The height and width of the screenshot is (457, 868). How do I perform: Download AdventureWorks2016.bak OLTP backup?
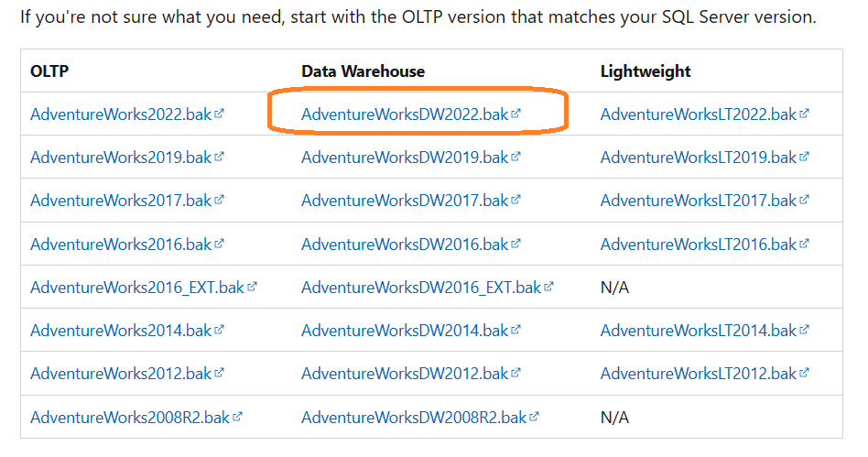[121, 245]
